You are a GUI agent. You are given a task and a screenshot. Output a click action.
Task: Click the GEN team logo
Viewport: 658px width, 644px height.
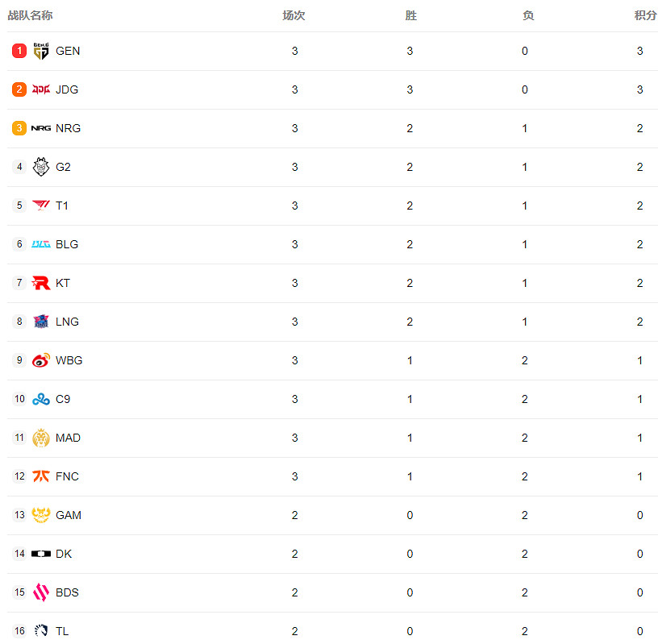41,51
